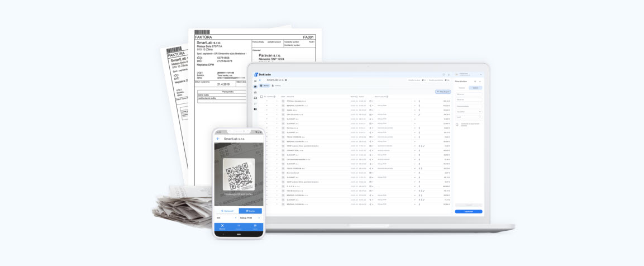Image resolution: width=644 pixels, height=266 pixels.
Task: Expand the IDX dropdown on phone
Action: coord(226,218)
